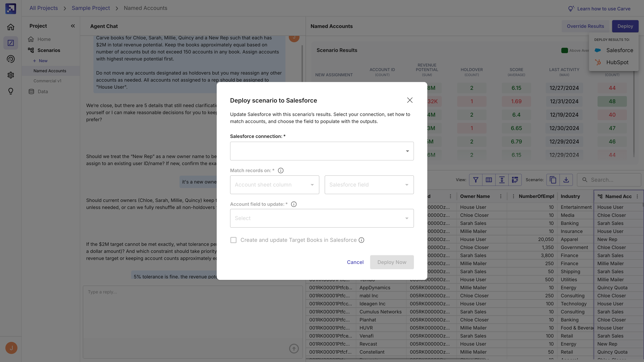Click the Deploy Now button
The height and width of the screenshot is (362, 644).
392,262
